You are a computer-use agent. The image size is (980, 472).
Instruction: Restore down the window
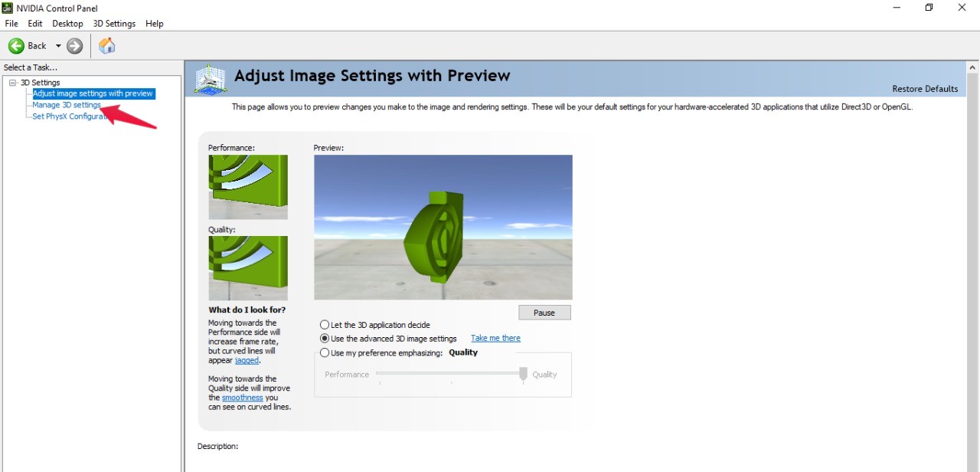pyautogui.click(x=929, y=8)
